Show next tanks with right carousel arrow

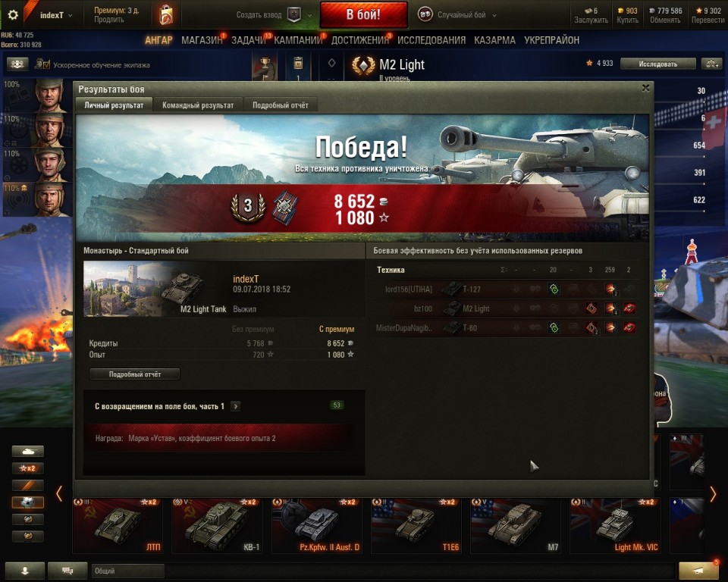pyautogui.click(x=713, y=494)
